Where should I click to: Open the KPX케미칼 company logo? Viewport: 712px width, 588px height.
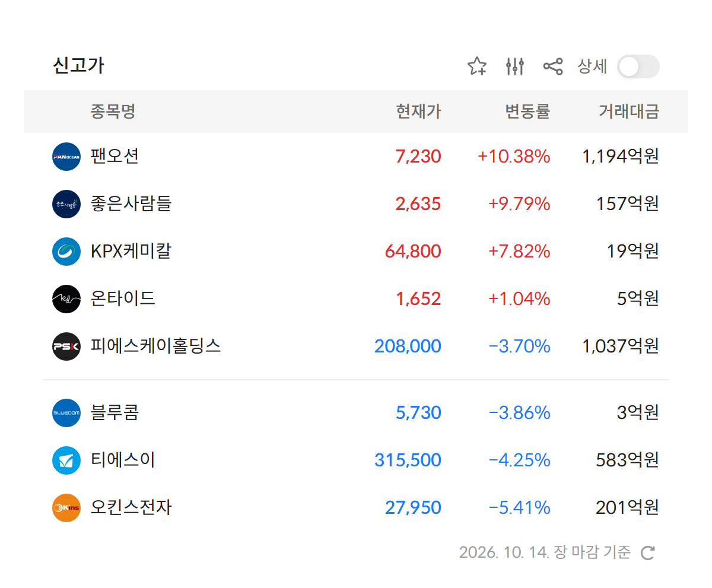click(x=66, y=252)
